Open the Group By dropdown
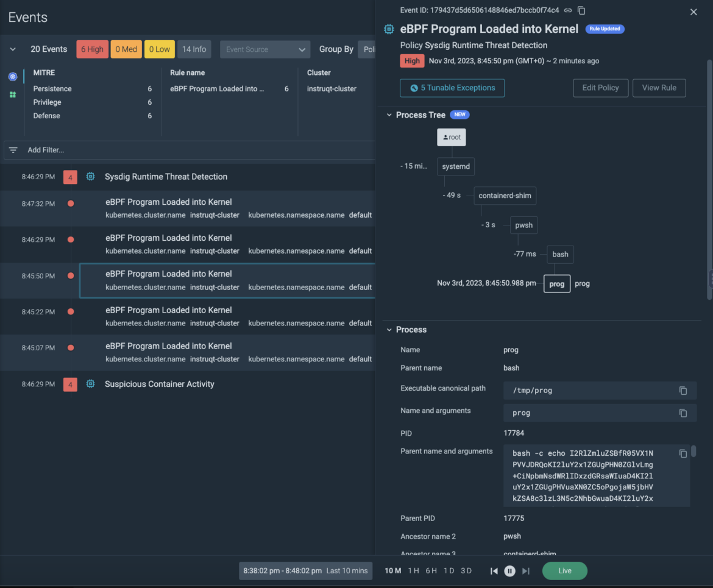Viewport: 713px width, 588px height. pyautogui.click(x=366, y=49)
